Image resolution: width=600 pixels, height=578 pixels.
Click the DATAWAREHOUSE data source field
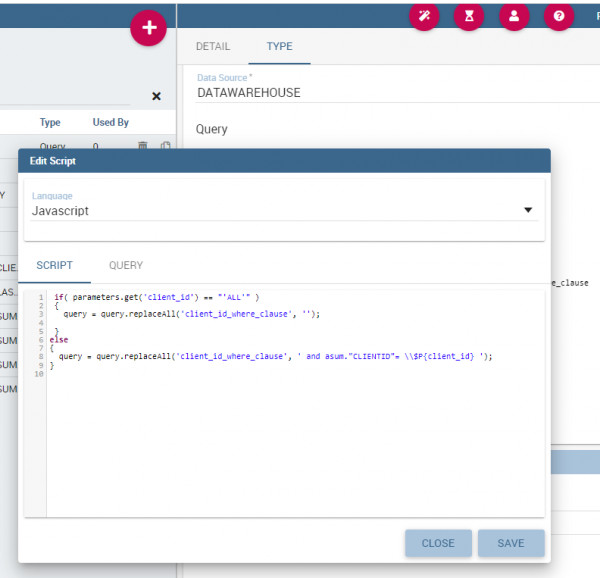[x=398, y=93]
